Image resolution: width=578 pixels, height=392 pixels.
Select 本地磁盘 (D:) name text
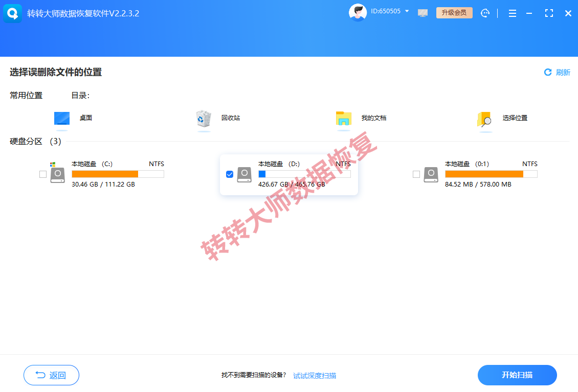[279, 164]
